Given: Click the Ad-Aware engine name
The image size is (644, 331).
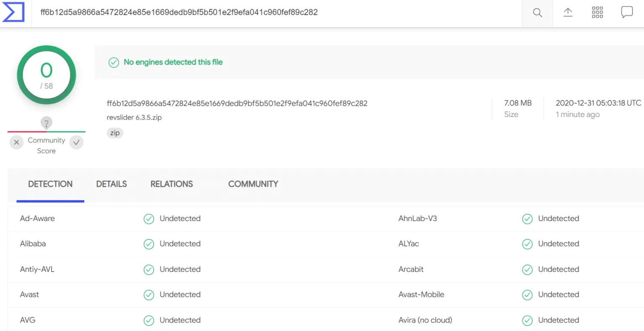Looking at the screenshot, I should (x=37, y=219).
